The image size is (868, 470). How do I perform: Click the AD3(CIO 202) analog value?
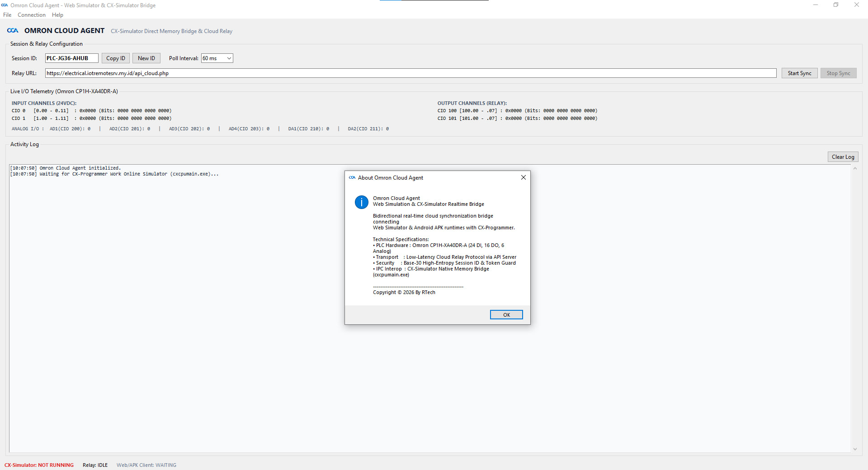tap(189, 129)
